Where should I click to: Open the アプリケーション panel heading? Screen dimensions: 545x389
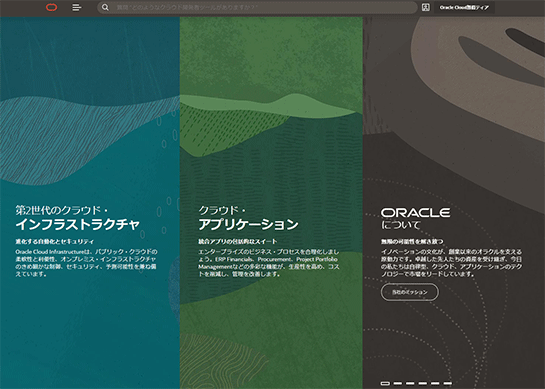248,224
